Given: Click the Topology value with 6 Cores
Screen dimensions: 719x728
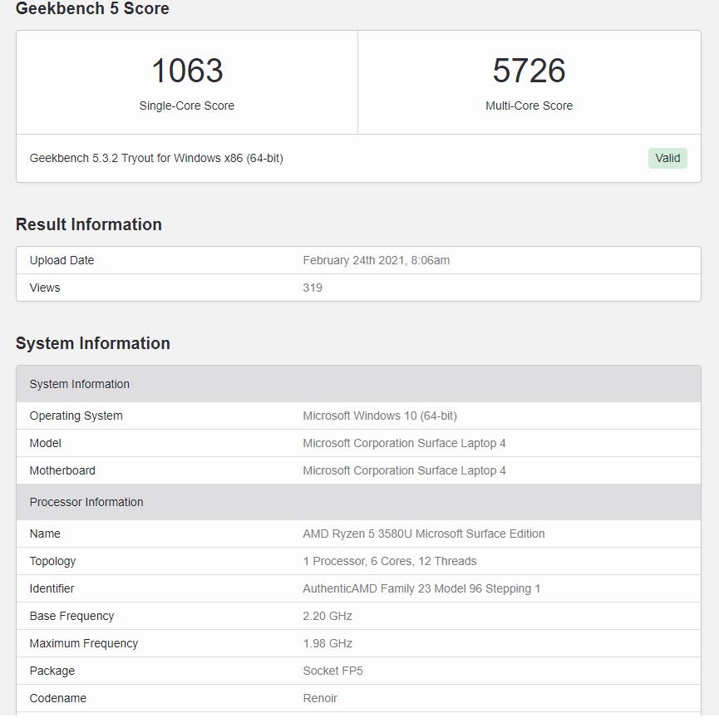Looking at the screenshot, I should point(390,561).
